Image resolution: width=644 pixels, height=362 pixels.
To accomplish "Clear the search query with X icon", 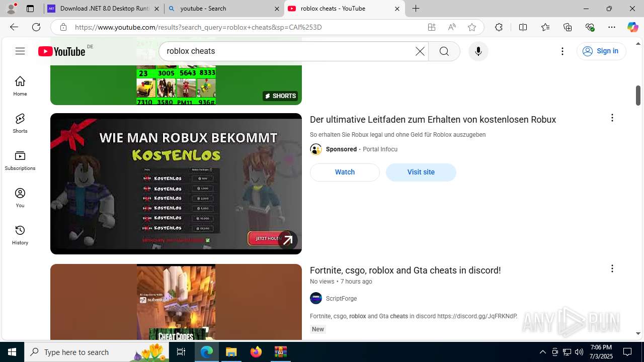I will (x=420, y=51).
